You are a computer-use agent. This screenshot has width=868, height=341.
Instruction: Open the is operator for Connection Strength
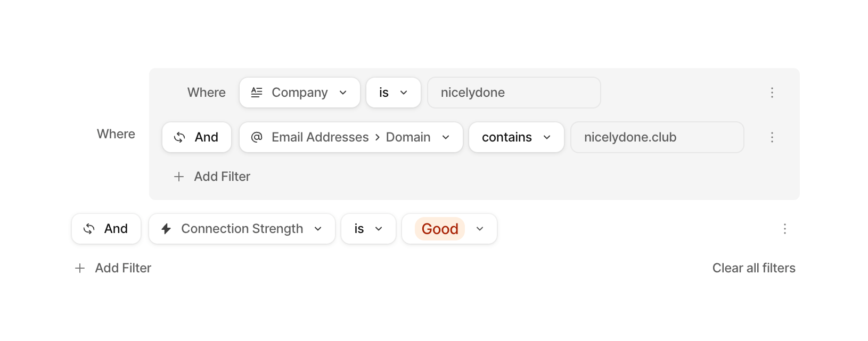click(x=368, y=229)
